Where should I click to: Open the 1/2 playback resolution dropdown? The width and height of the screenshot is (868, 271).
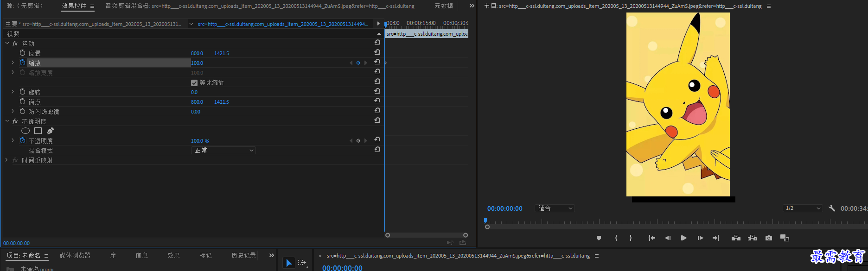[803, 208]
